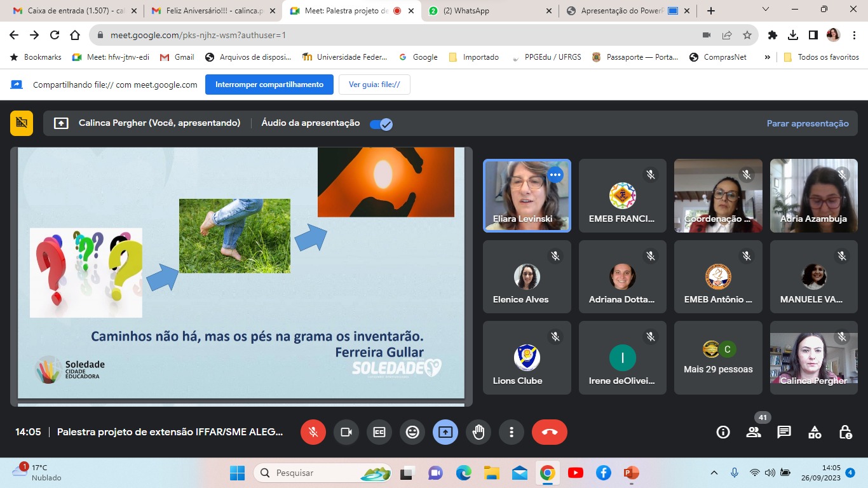Toggle the camera button
This screenshot has width=868, height=488.
click(346, 432)
